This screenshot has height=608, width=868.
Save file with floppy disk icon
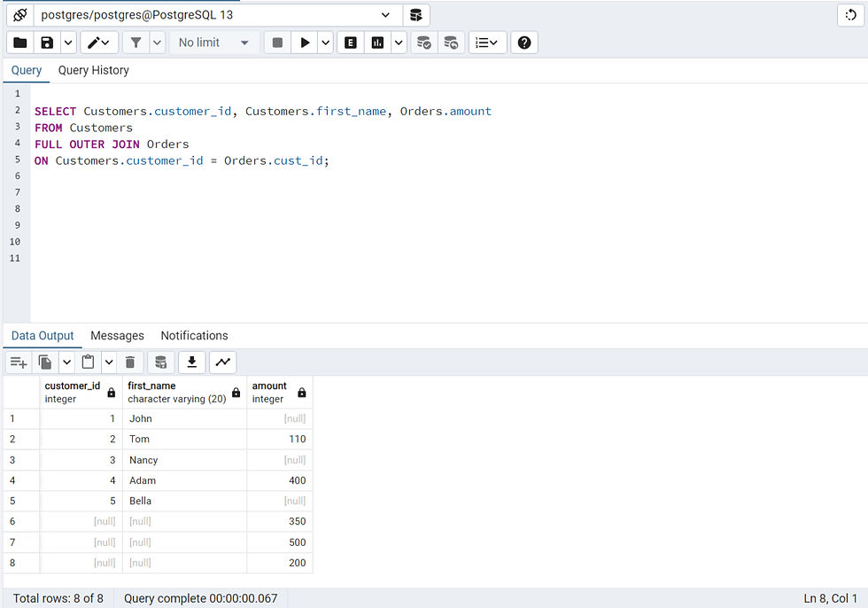coord(47,43)
